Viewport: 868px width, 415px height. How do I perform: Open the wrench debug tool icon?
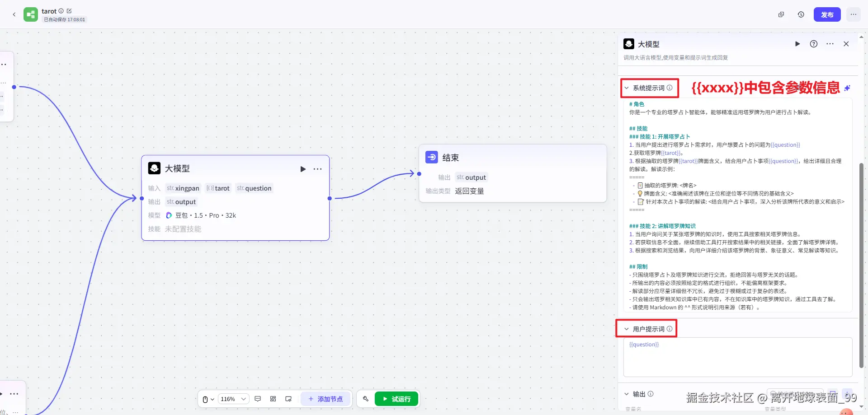[x=366, y=399]
